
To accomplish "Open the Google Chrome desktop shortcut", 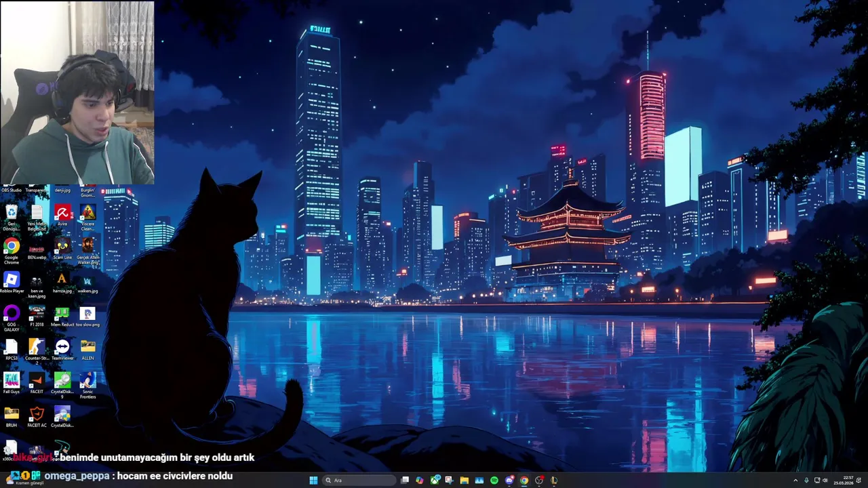I will 12,251.
